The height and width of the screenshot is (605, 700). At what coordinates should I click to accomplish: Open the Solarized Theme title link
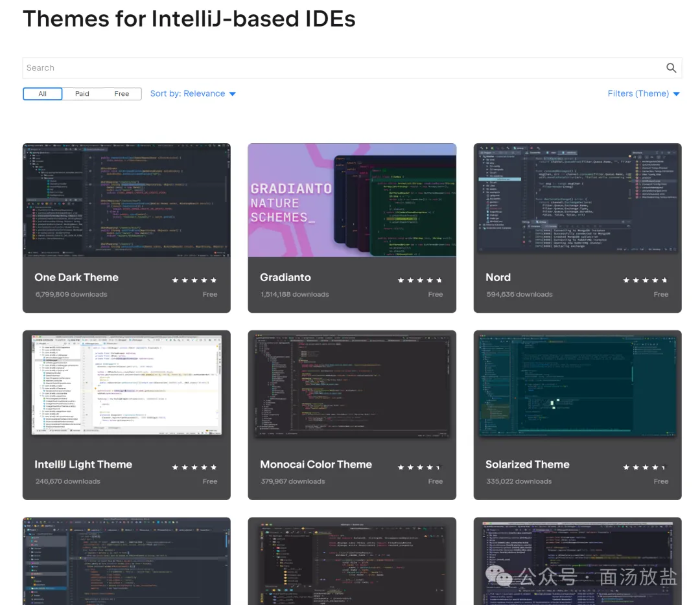527,464
